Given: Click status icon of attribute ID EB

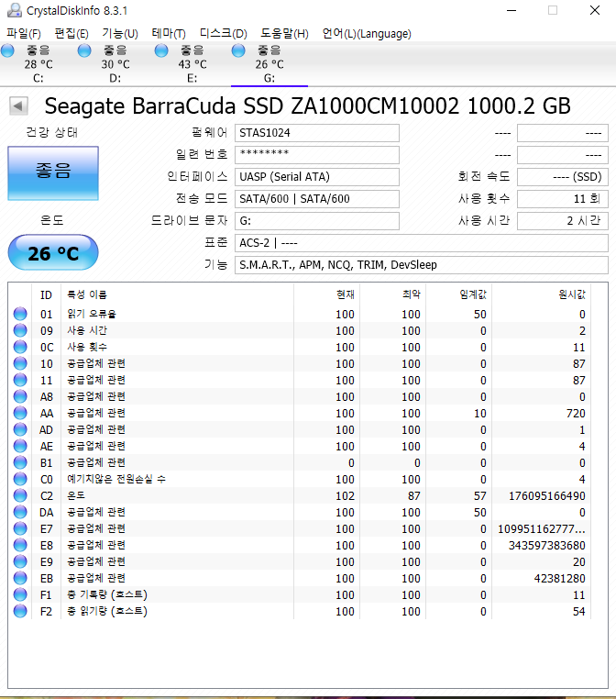Looking at the screenshot, I should click(x=20, y=578).
